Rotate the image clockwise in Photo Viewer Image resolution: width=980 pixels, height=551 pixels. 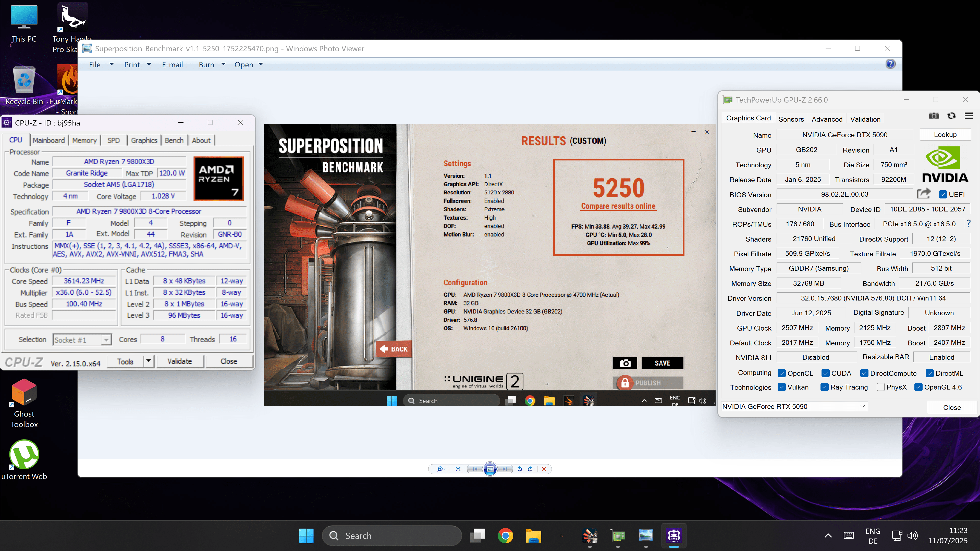coord(530,469)
